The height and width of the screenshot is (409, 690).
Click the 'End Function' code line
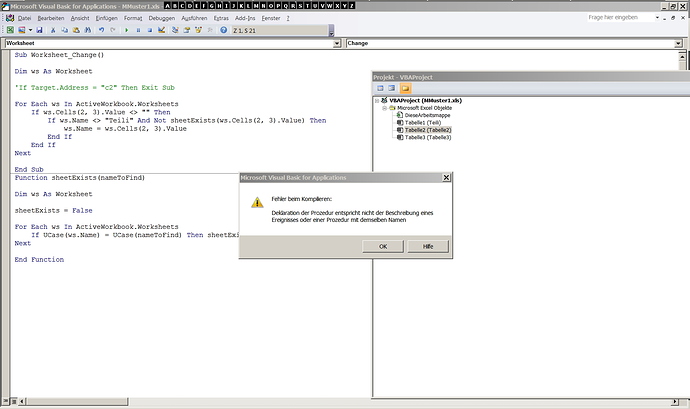39,260
